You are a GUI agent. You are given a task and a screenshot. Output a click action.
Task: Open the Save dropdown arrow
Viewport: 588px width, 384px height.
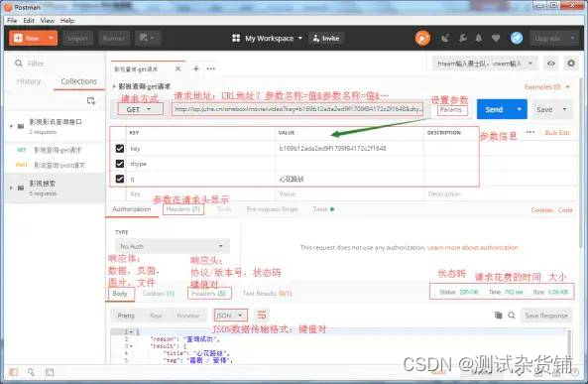565,109
